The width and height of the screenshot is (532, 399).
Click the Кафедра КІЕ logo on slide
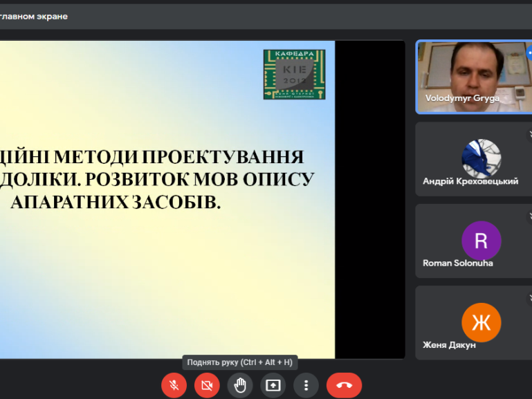click(294, 74)
